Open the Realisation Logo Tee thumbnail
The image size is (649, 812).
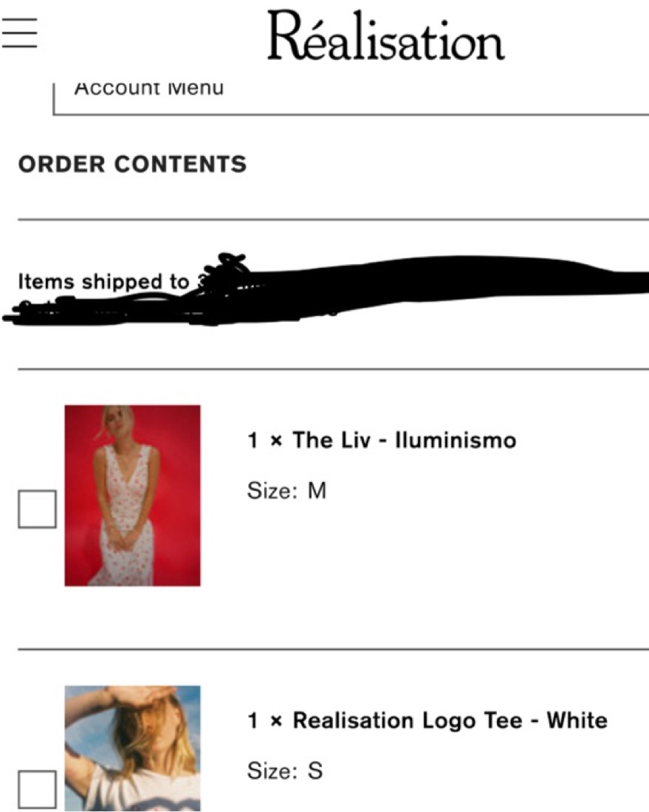[133, 749]
